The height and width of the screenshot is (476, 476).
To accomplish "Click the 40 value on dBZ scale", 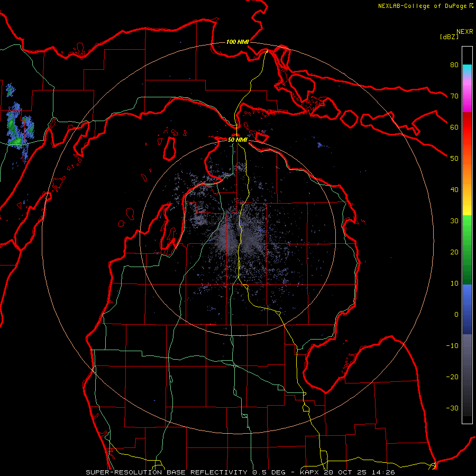I will tap(454, 190).
